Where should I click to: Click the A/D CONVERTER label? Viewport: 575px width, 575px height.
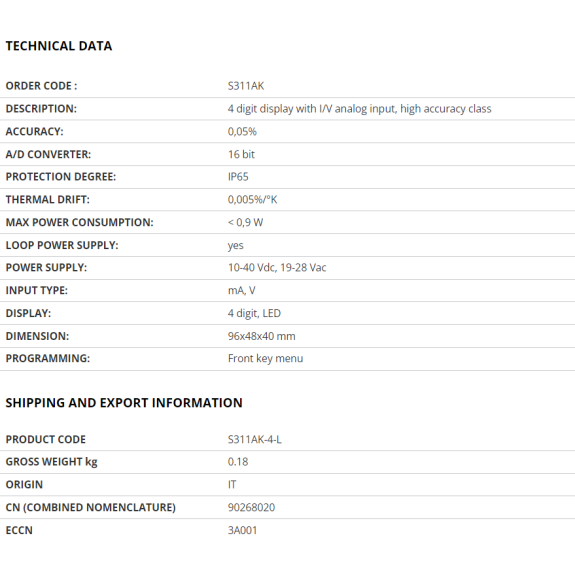(48, 154)
